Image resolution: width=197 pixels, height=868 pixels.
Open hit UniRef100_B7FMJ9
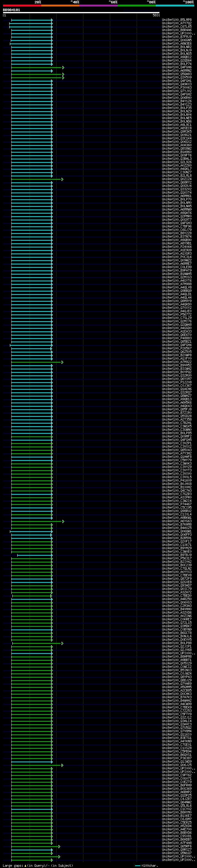177,37
